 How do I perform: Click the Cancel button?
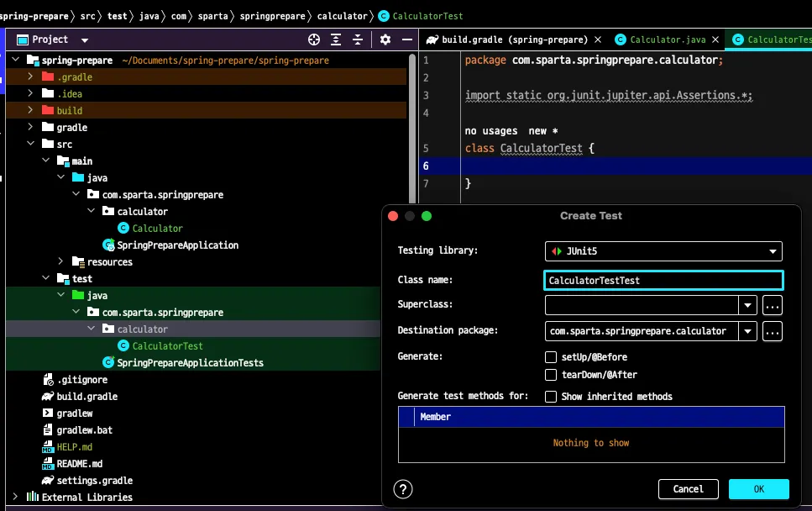pyautogui.click(x=688, y=489)
